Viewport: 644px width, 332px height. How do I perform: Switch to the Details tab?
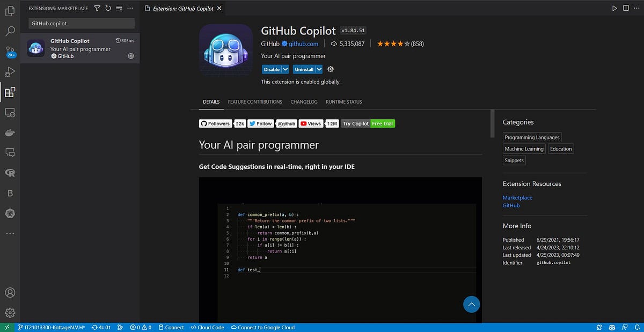pos(211,102)
